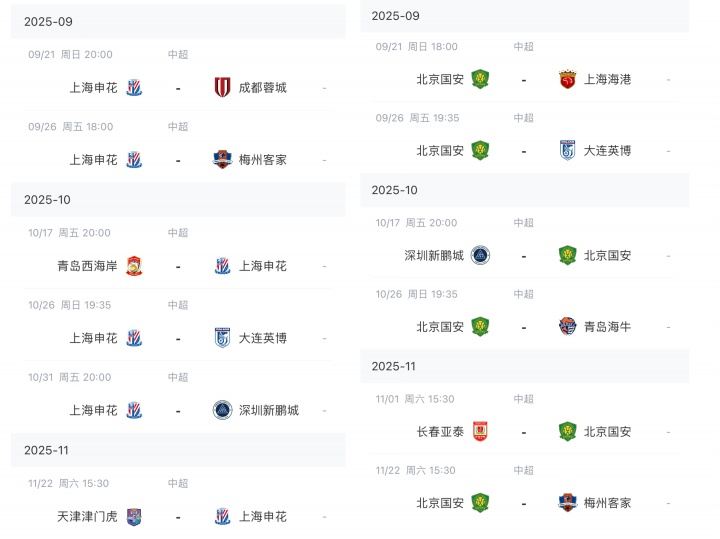
Task: Click the 11/22 周六 15:30 Tianjin match time
Action: [68, 483]
